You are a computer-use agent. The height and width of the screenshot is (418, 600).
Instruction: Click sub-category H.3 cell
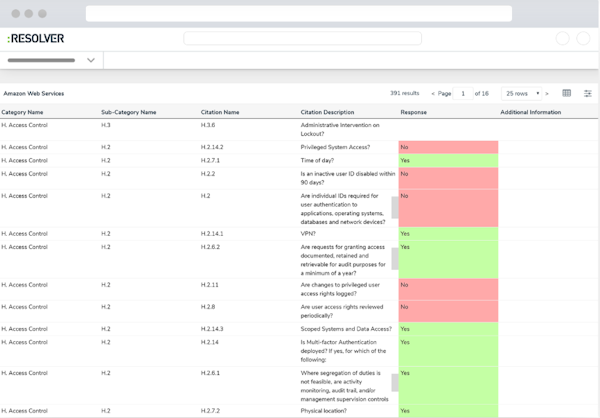pos(106,125)
